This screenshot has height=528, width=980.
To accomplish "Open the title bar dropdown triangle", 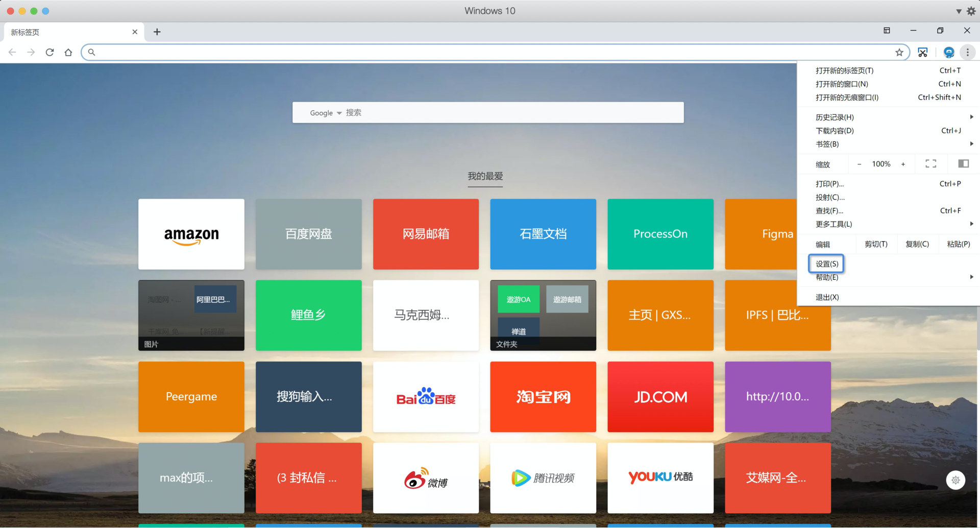I will [959, 11].
